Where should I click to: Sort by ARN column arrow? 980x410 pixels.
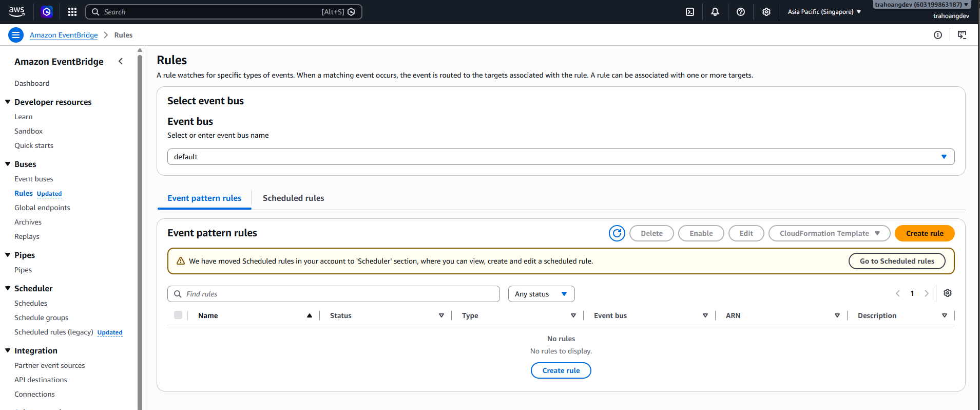tap(837, 315)
